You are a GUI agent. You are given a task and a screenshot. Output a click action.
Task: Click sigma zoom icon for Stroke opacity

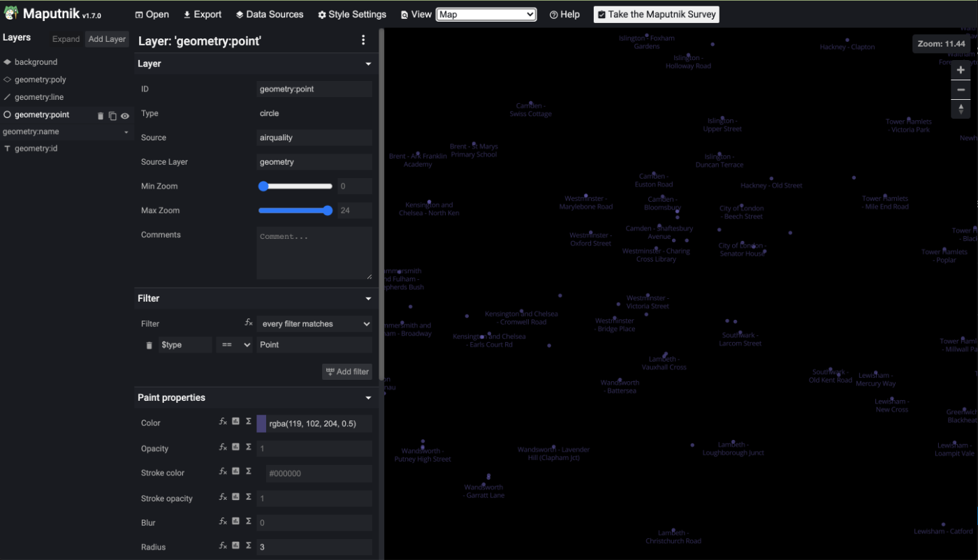click(x=249, y=497)
